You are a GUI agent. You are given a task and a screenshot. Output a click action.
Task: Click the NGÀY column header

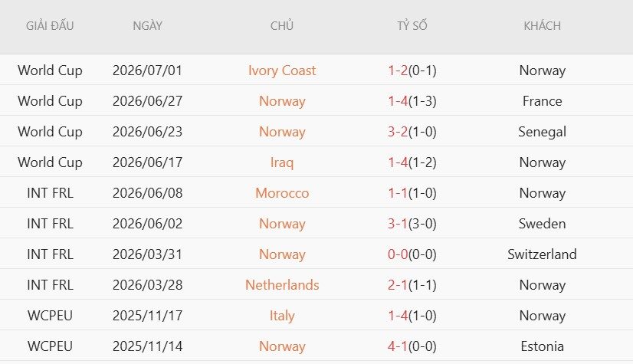point(147,26)
